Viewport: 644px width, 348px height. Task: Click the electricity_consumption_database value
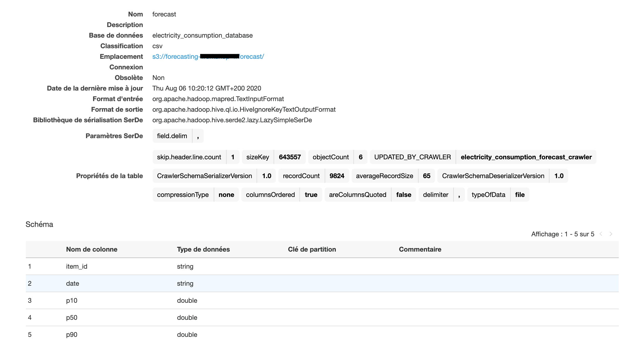point(202,35)
